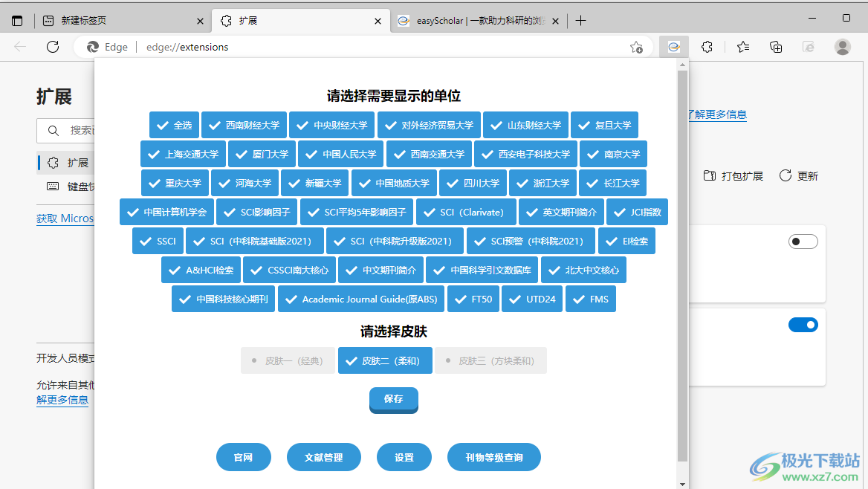Click the 打包扩展 pack extension icon
868x489 pixels.
709,175
